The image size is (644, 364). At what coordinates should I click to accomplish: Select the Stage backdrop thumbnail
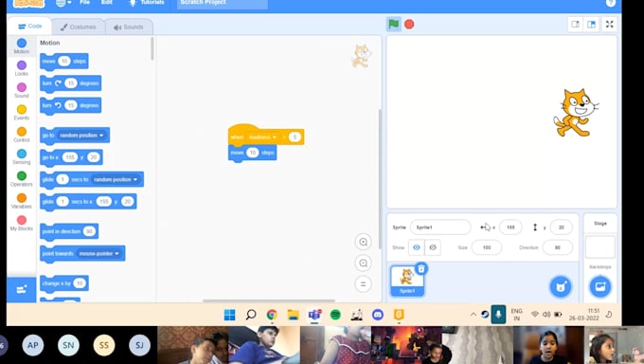600,246
